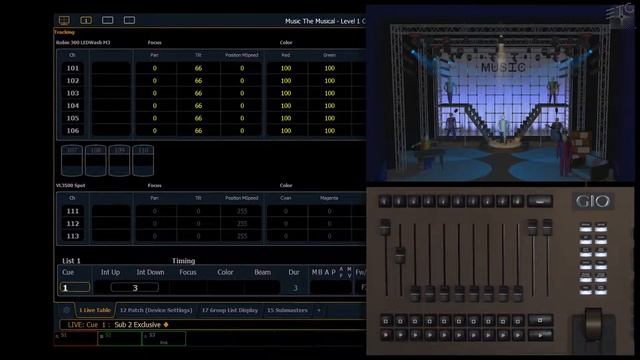Click the channel 107 tile
640x360 pixels.
[72, 160]
